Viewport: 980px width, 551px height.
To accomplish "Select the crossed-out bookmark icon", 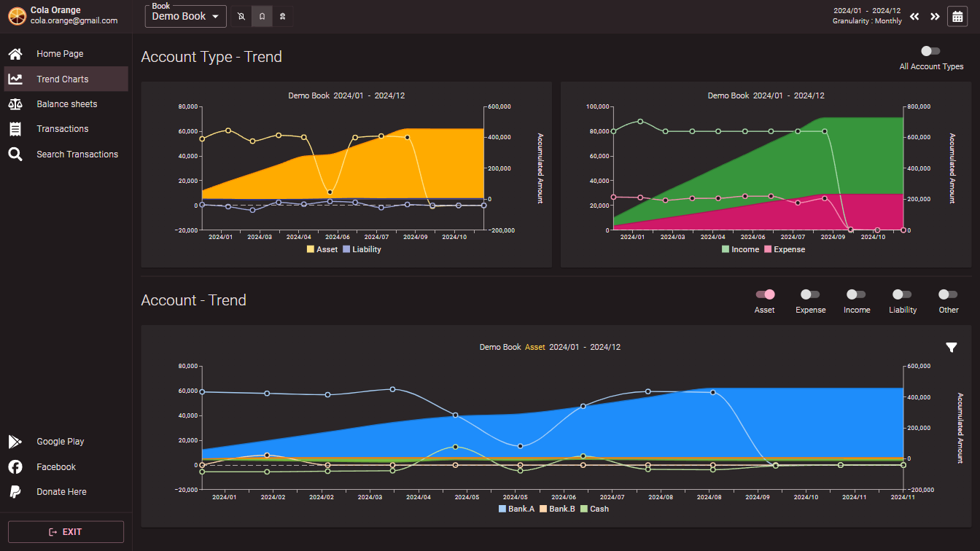I will [x=241, y=16].
